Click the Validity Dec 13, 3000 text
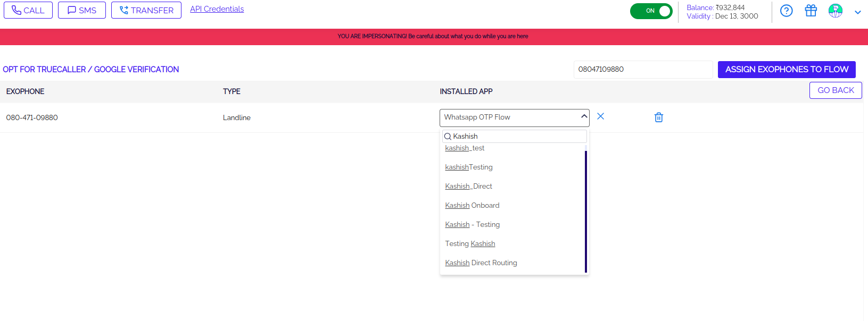This screenshot has width=868, height=321. point(722,16)
